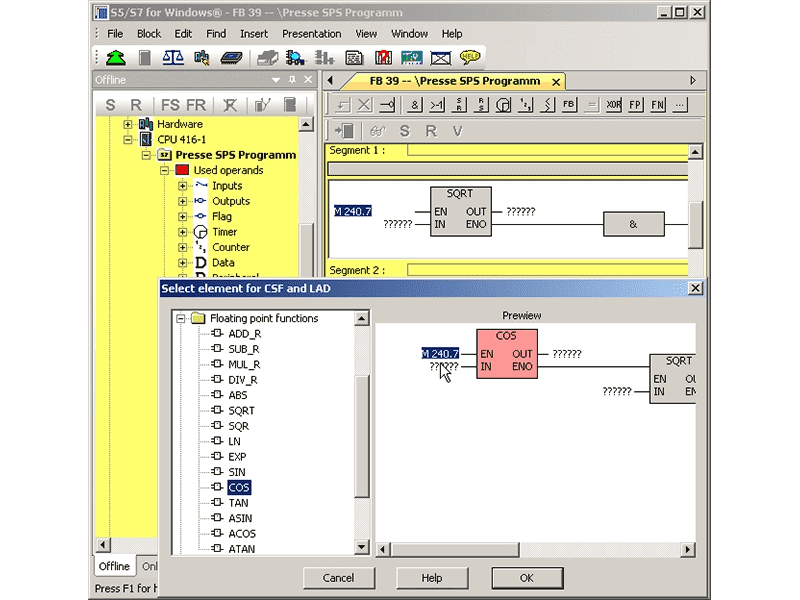Confirm the dialog with OK
Viewport: 800px width, 600px height.
pos(527,578)
